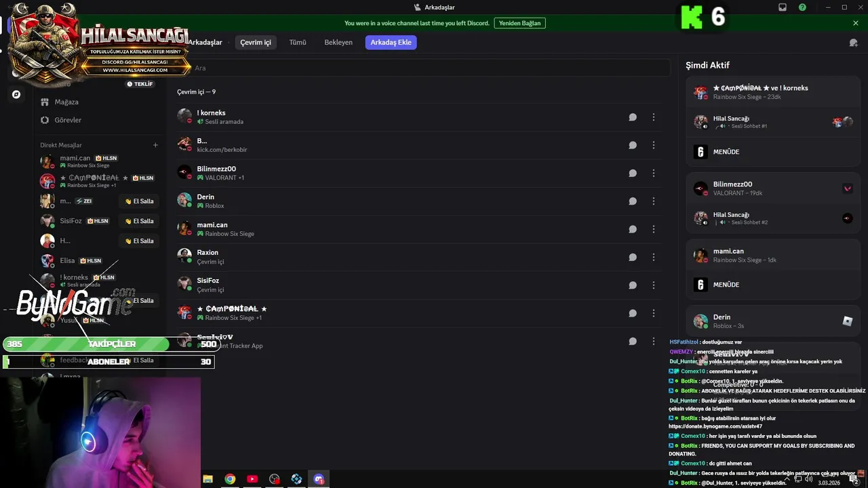Screen dimensions: 868x488
Task: Open mami.can direct message
Action: [98, 161]
